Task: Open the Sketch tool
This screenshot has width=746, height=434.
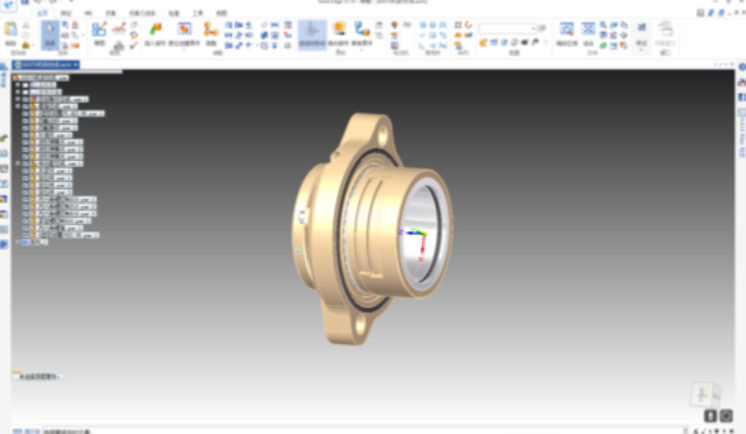Action: (x=99, y=33)
